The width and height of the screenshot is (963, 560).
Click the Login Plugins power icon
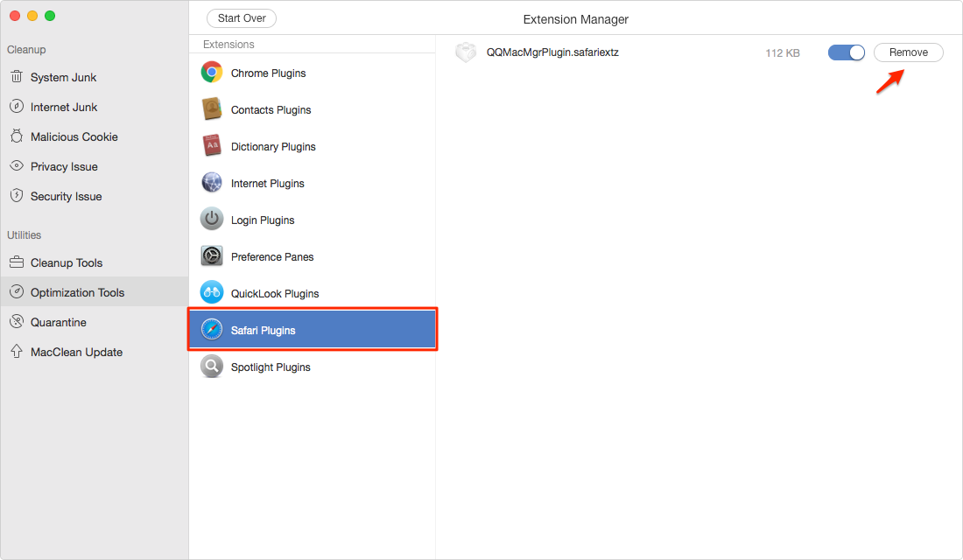(x=212, y=220)
